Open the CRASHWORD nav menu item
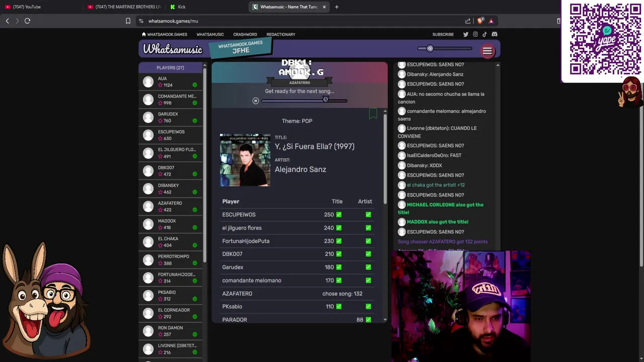 click(x=245, y=35)
